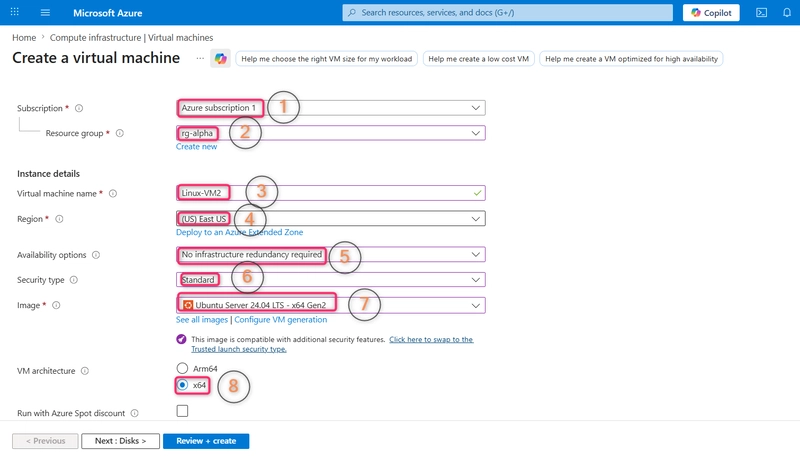Open the apps grid launcher icon

[15, 12]
